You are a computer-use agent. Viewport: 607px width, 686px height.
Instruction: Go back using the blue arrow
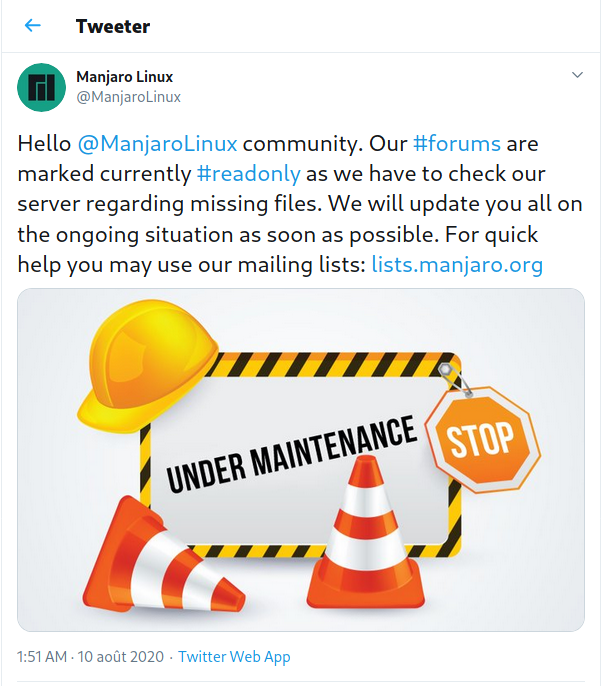click(33, 26)
